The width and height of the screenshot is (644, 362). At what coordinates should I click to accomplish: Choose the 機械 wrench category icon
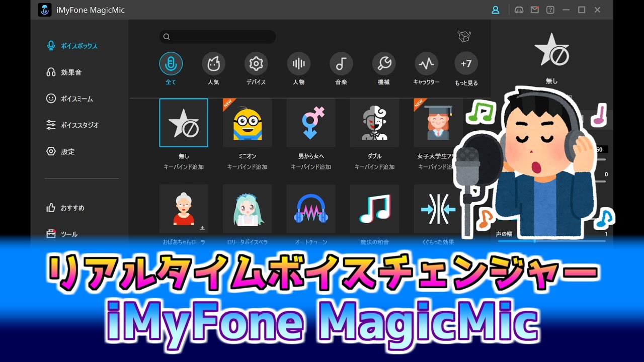pos(383,64)
